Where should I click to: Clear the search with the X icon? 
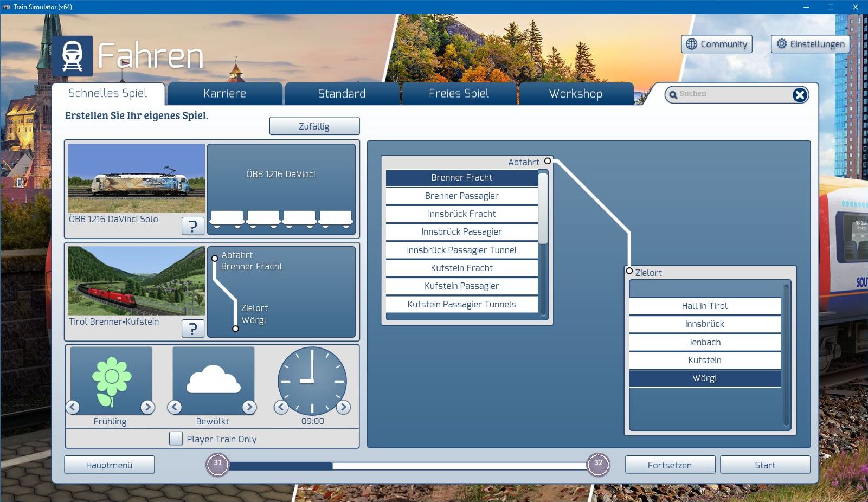[x=800, y=95]
